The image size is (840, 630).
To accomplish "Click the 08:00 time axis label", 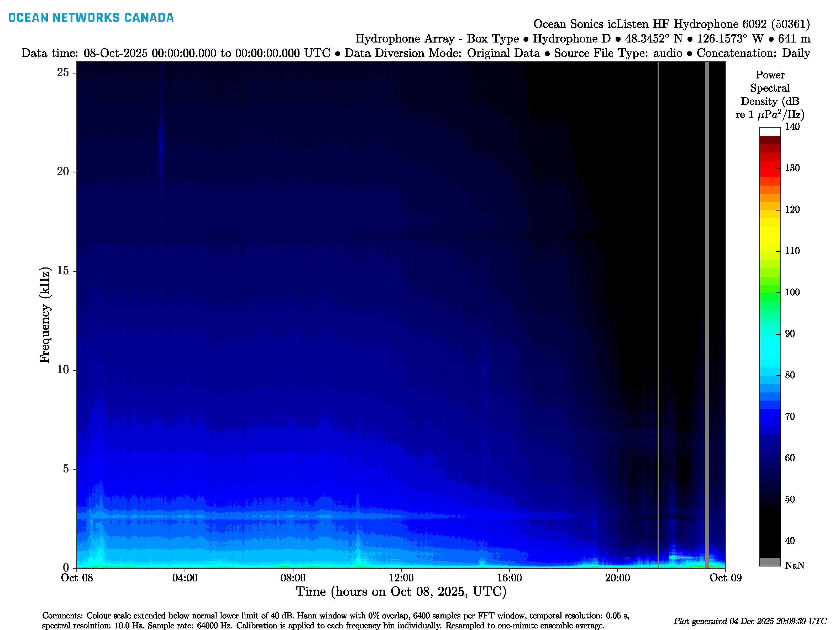I will (293, 578).
